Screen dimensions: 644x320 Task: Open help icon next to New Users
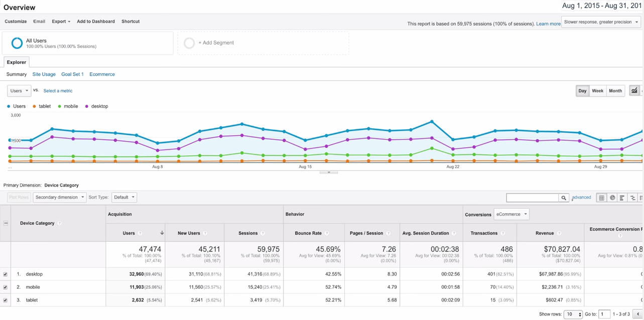point(205,233)
